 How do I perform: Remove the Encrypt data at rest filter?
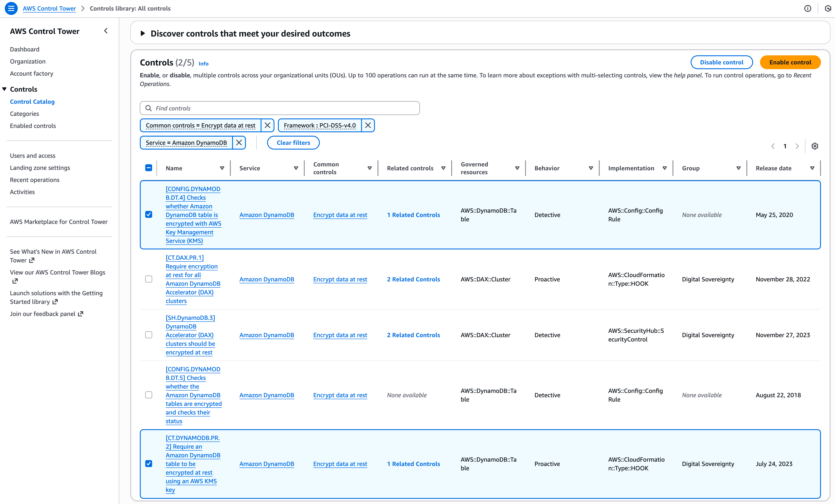267,125
